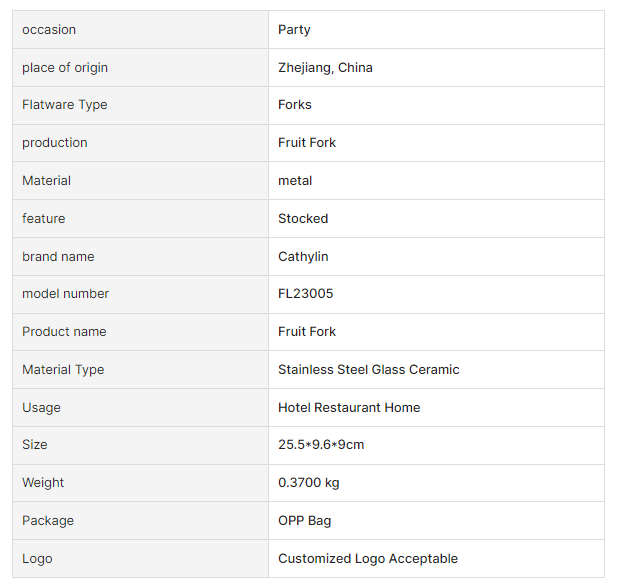Select the 'Party' value cell
618x587 pixels.
pyautogui.click(x=294, y=30)
